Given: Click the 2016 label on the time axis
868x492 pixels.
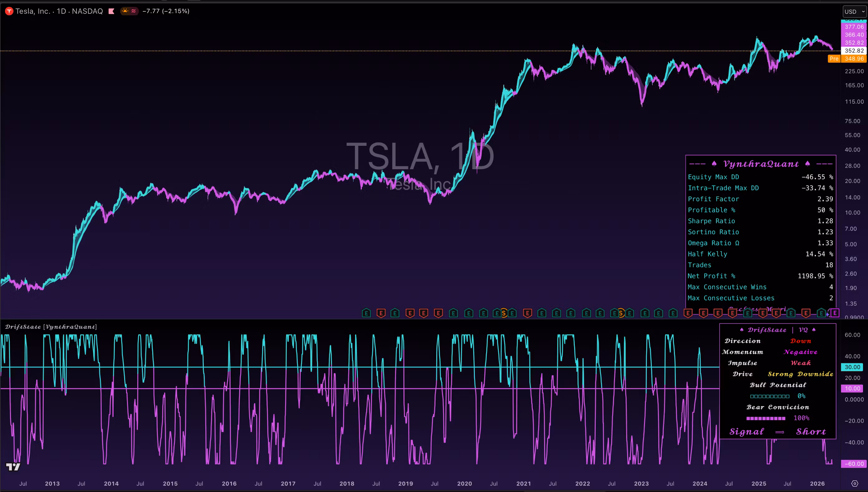Looking at the screenshot, I should coord(229,484).
